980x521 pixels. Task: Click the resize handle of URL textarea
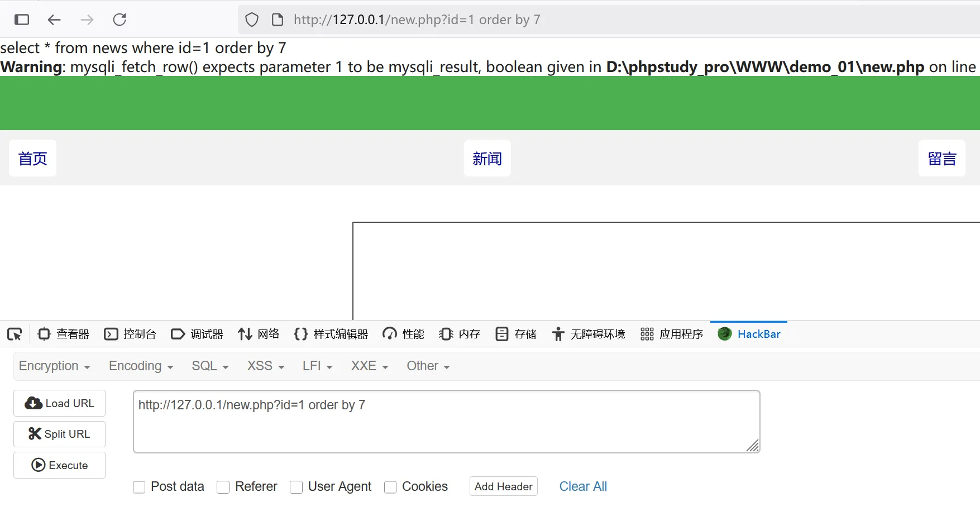coord(753,446)
